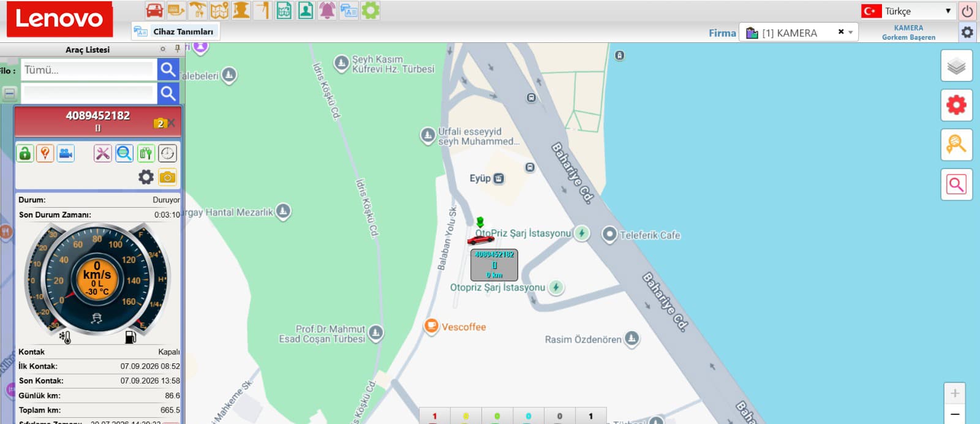This screenshot has height=424, width=980.
Task: Open the Türkçe language dropdown
Action: click(908, 11)
